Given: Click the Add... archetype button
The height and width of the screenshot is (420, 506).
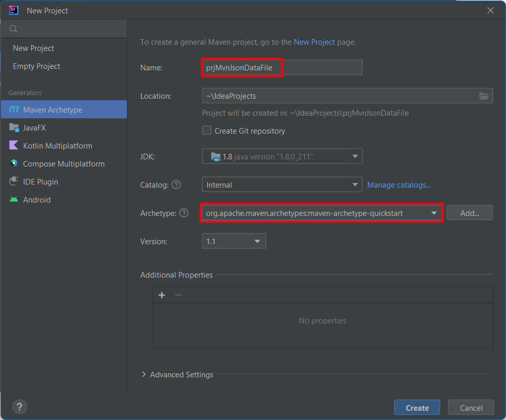Looking at the screenshot, I should pyautogui.click(x=470, y=213).
